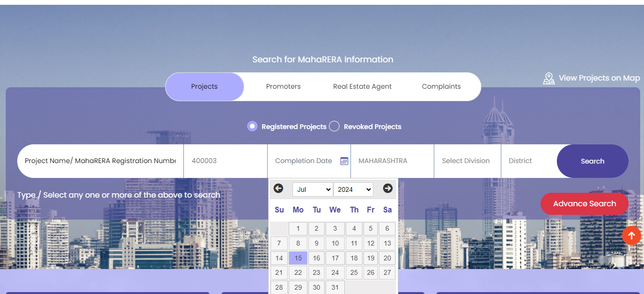Screen dimensions: 644x294
Task: Pick July 30 in the calendar
Action: coord(316,287)
